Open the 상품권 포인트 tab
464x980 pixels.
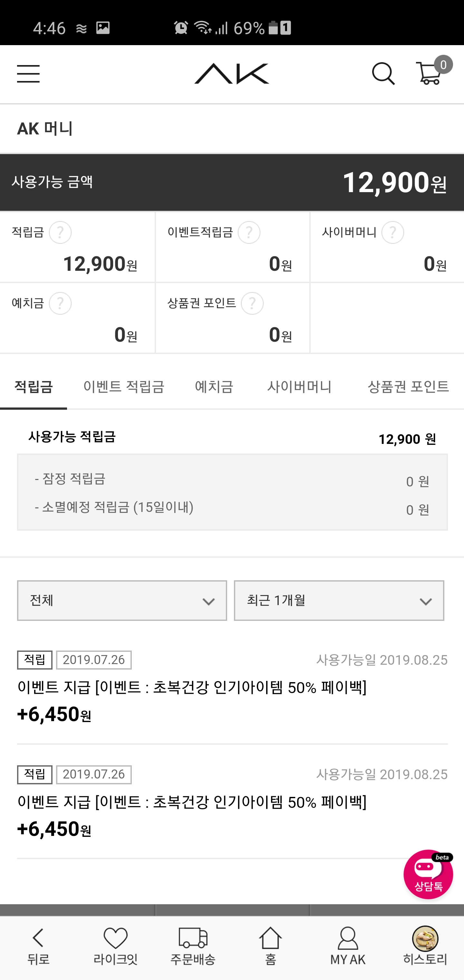408,387
